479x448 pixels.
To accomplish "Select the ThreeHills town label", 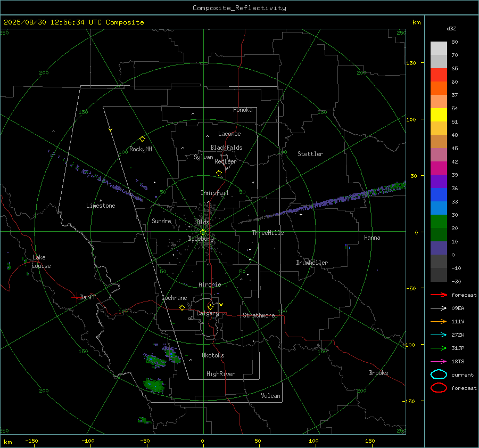I will tap(268, 233).
